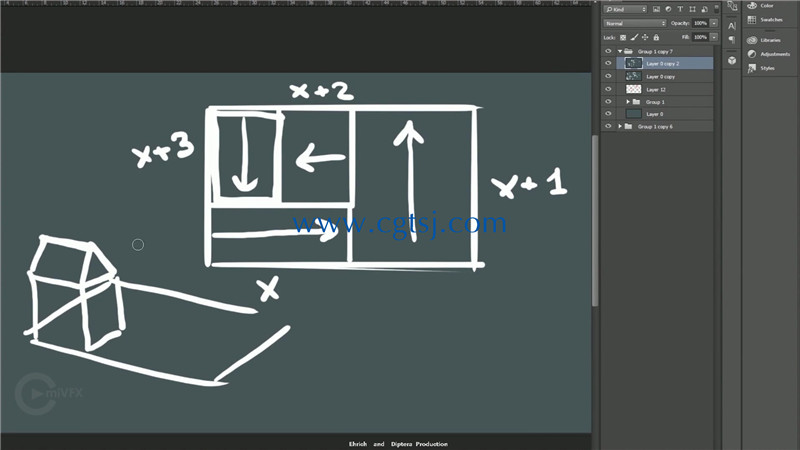
Task: Filter layers by type layer icon
Action: [x=680, y=9]
